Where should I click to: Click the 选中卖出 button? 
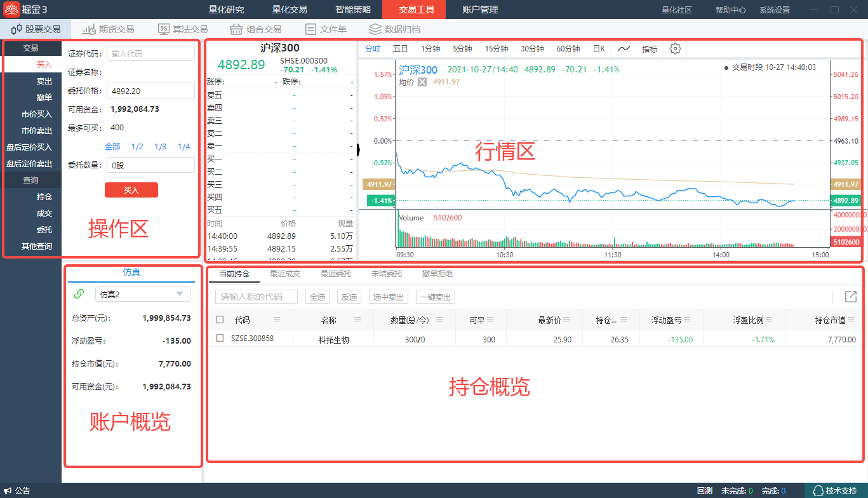[x=389, y=297]
